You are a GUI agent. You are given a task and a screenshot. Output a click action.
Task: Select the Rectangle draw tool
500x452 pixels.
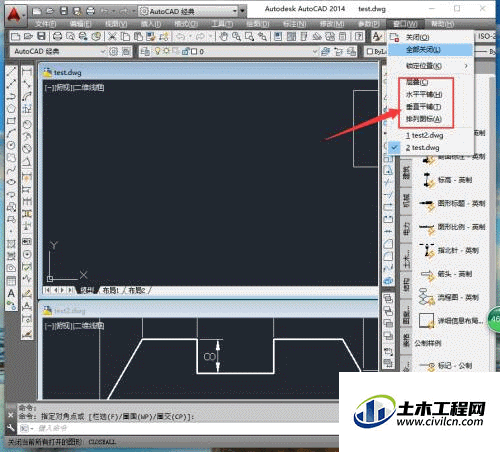point(11,121)
